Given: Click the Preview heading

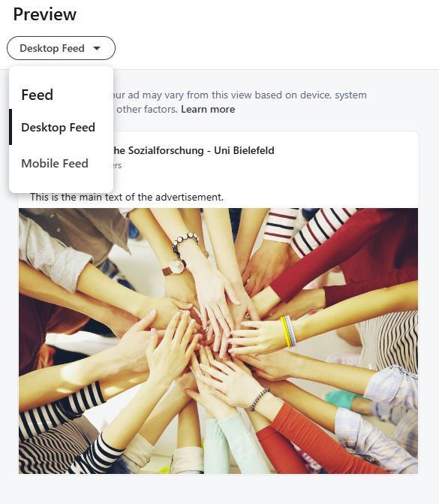Looking at the screenshot, I should click(x=45, y=14).
